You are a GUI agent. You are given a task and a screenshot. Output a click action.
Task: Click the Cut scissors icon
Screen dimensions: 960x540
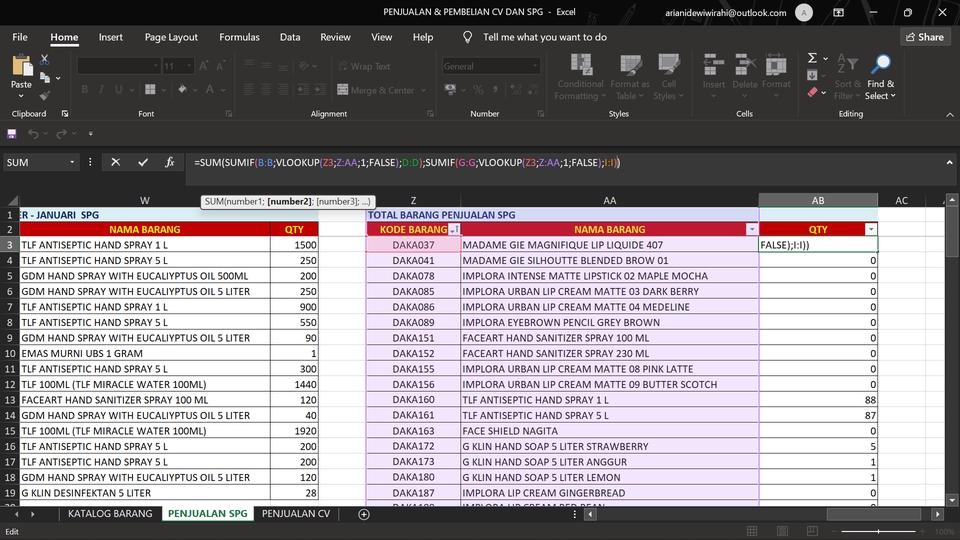click(44, 59)
